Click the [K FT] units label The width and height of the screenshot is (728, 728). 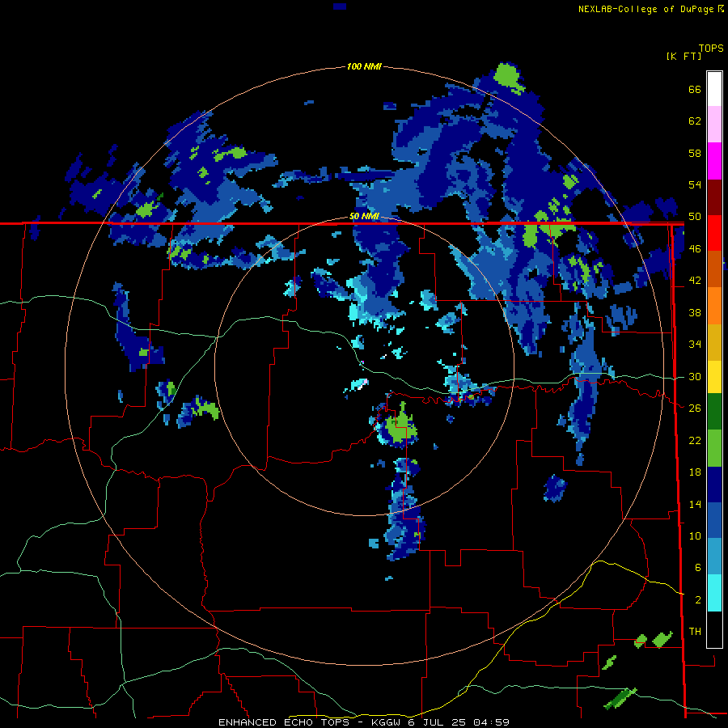[684, 56]
